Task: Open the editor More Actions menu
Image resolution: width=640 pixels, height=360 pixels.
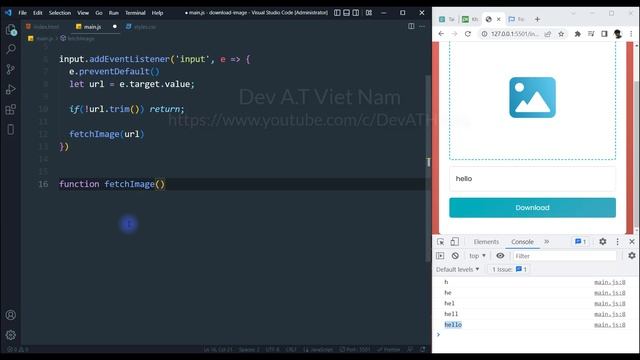Action: tap(422, 26)
